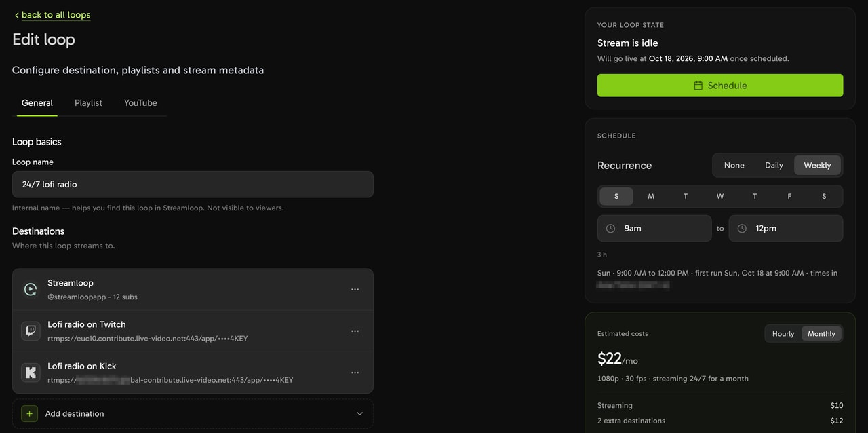Select the Streamloop destination row title
Image resolution: width=868 pixels, height=433 pixels.
[x=71, y=283]
